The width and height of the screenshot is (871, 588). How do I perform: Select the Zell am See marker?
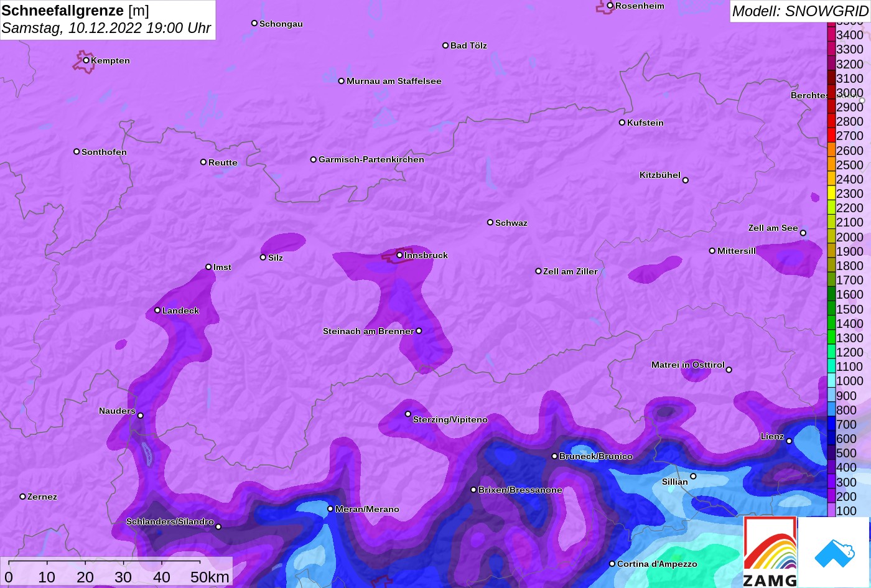coord(803,233)
